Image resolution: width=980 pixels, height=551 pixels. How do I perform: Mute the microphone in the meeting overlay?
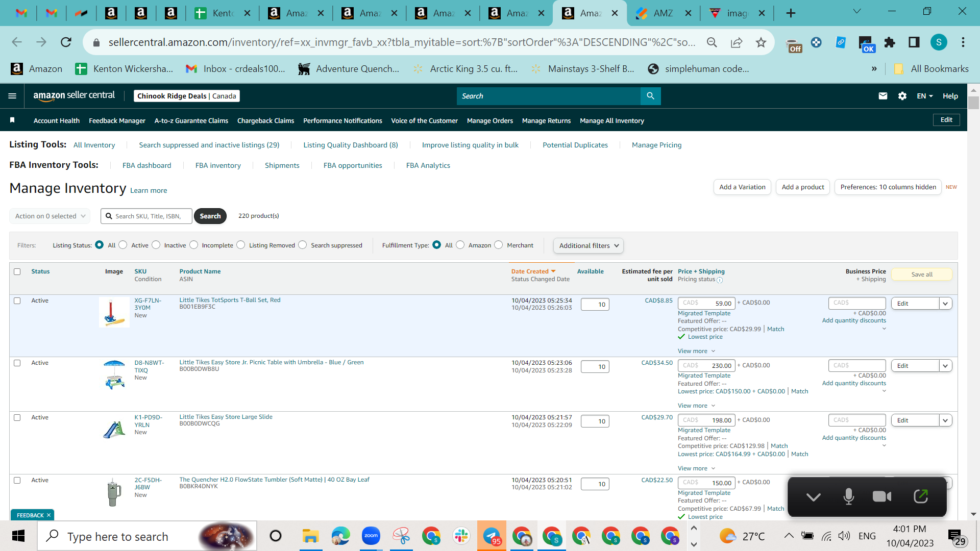point(848,496)
